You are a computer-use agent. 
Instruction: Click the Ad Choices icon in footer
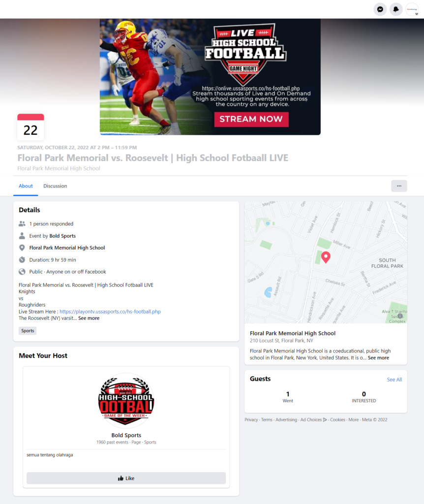point(325,420)
